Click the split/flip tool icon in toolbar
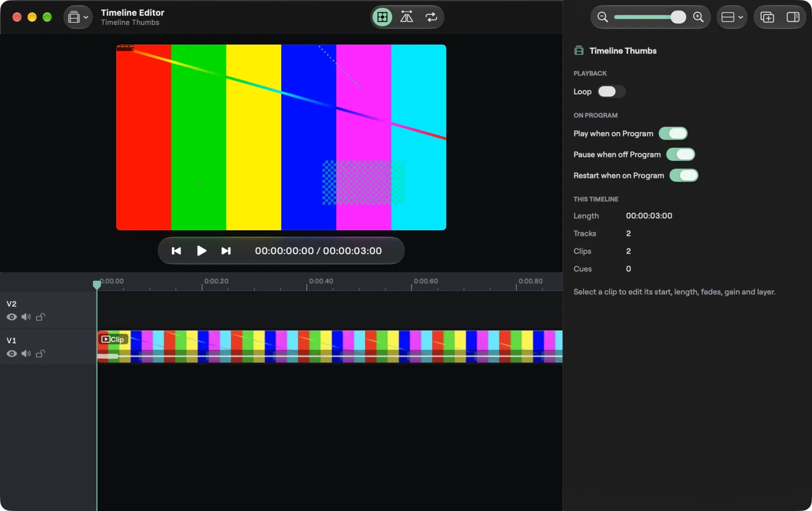The width and height of the screenshot is (812, 511). [x=407, y=17]
